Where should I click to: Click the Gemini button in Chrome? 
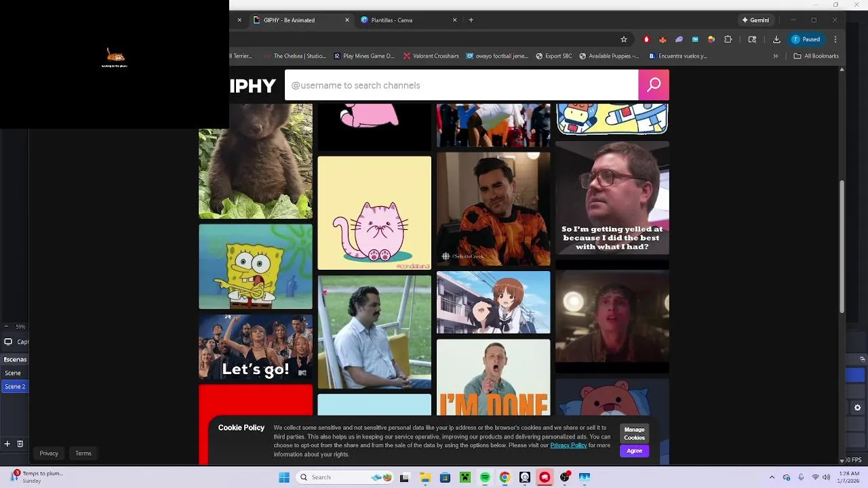pos(755,20)
